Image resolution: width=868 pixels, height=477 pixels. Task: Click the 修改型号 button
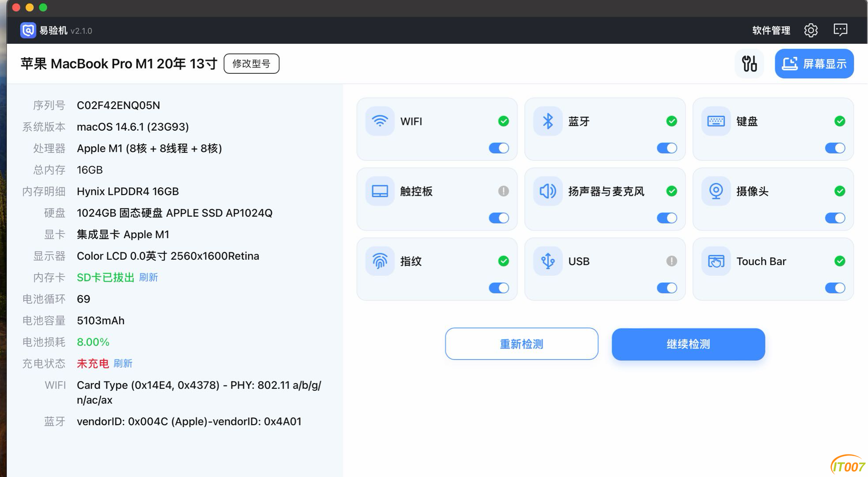coord(251,64)
